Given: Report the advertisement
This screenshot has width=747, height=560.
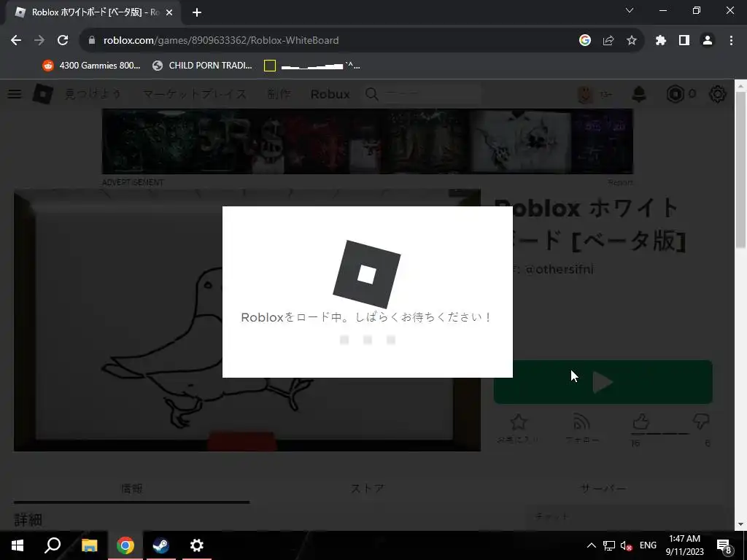Looking at the screenshot, I should point(620,182).
